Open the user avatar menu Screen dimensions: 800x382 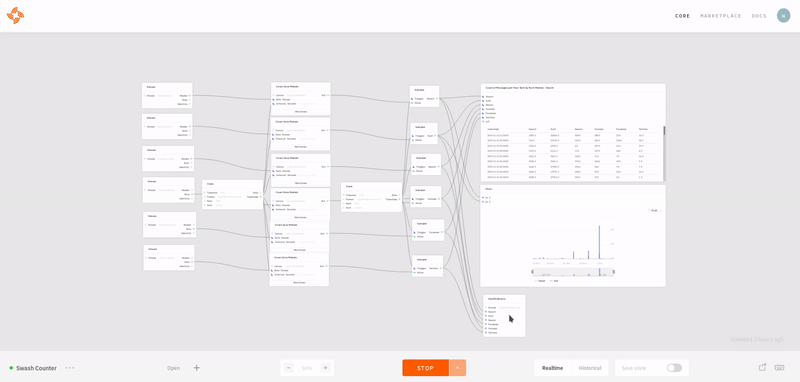coord(783,15)
